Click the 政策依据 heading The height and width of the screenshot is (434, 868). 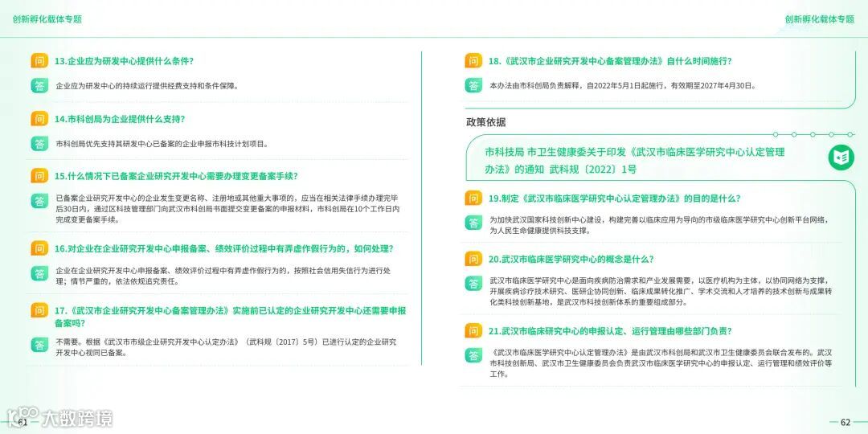pos(485,122)
